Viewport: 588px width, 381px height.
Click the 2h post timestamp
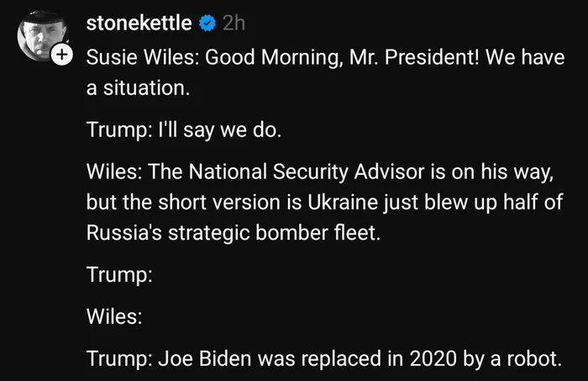233,25
